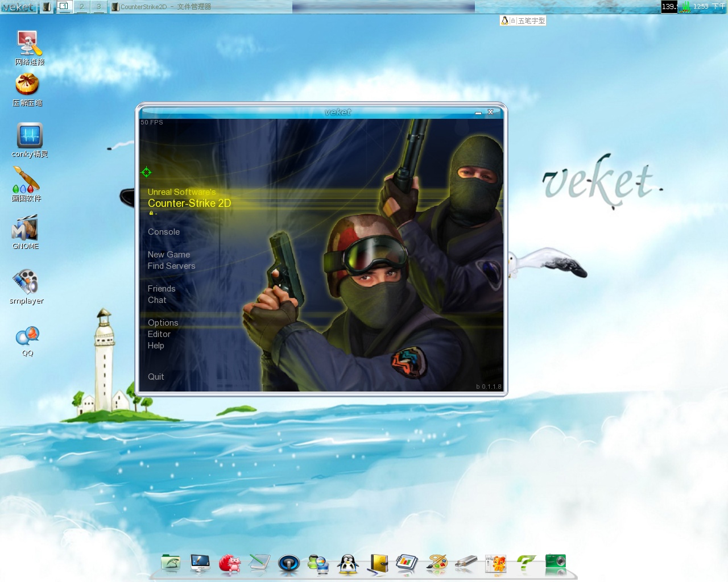Open Console in Counter-Strike 2D menu
The height and width of the screenshot is (582, 728).
click(164, 232)
